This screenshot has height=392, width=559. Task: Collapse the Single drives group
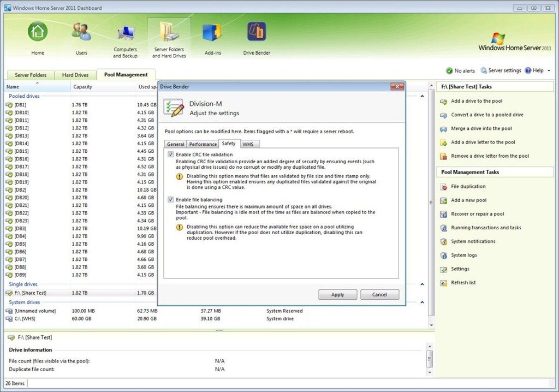click(x=422, y=284)
